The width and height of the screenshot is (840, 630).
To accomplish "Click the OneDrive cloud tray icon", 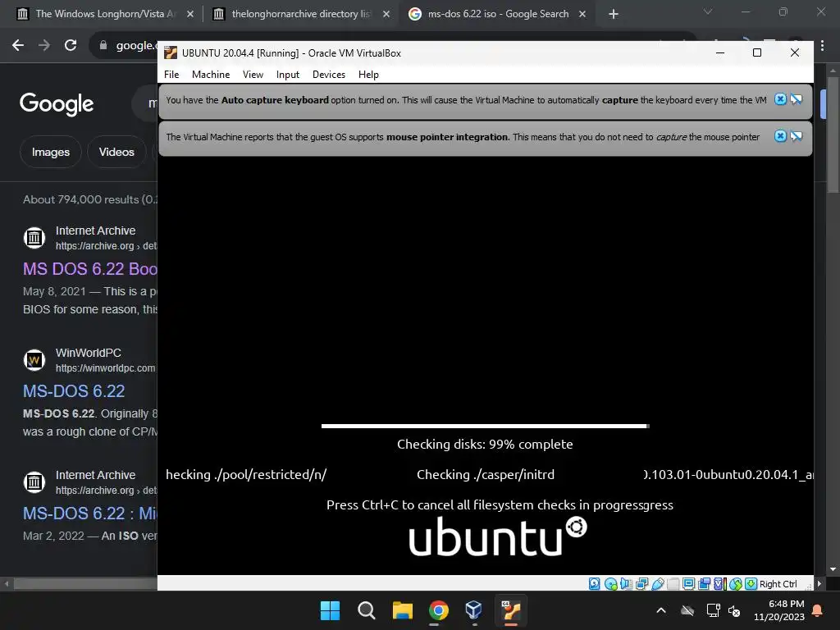I will pos(687,610).
